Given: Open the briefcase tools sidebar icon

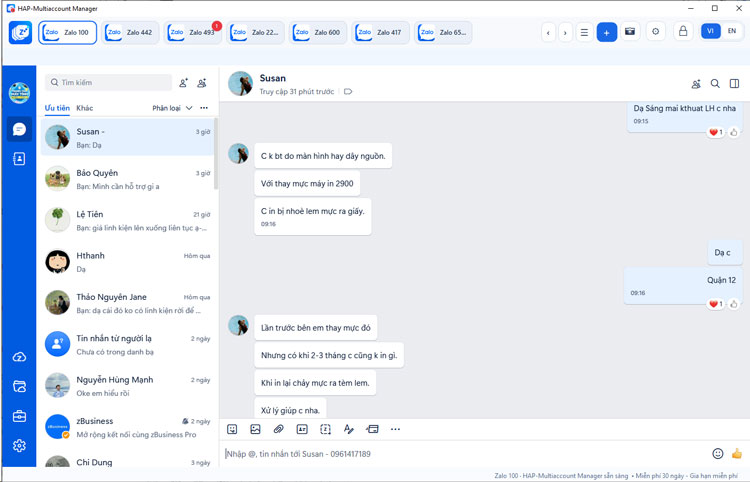Looking at the screenshot, I should [x=19, y=416].
